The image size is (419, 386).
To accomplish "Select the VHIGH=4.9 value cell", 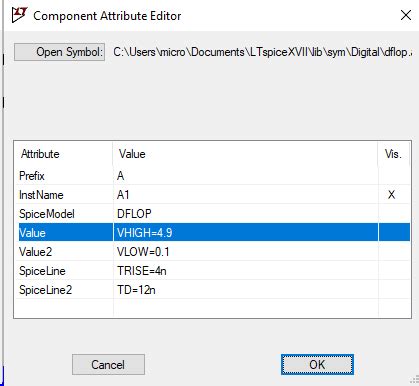I will 246,232.
